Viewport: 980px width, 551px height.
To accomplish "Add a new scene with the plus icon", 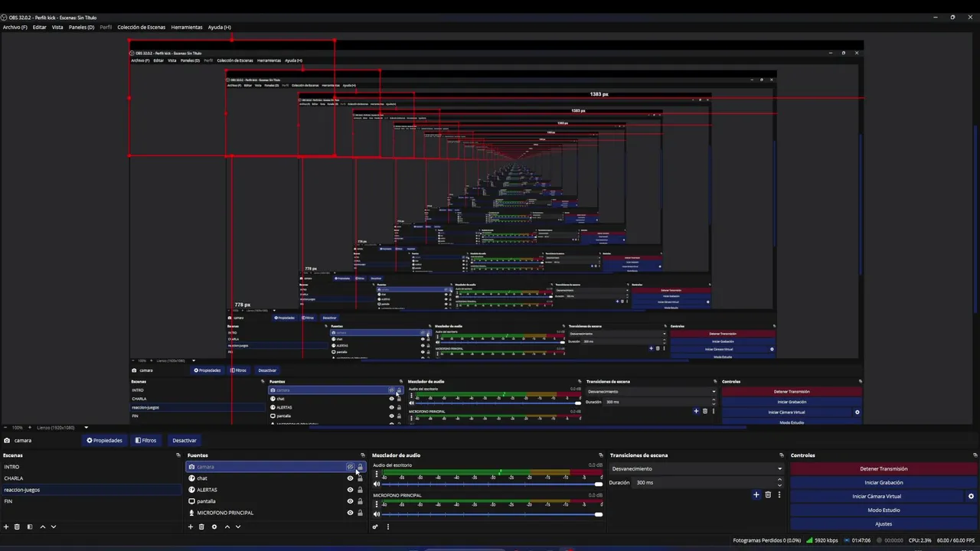I will coord(6,527).
